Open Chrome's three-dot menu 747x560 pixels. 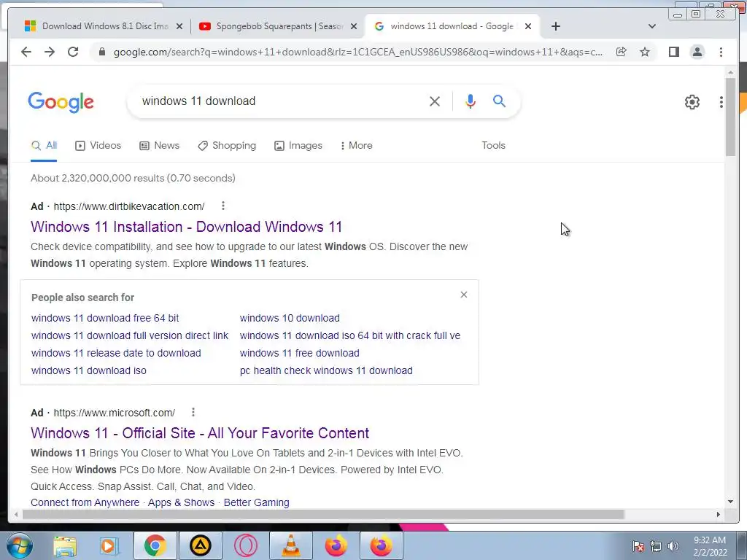[721, 52]
